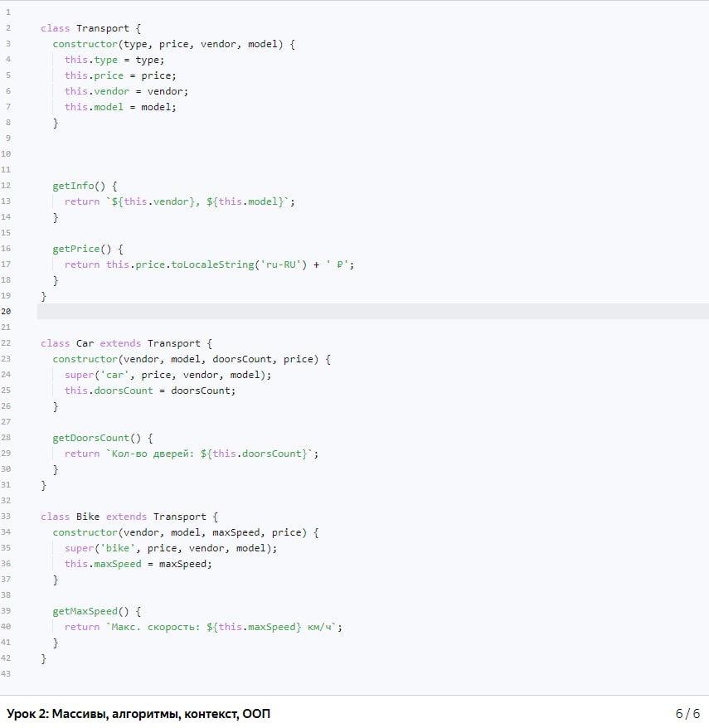
Task: Place cursor on 'this.model = model;' line
Action: point(120,107)
